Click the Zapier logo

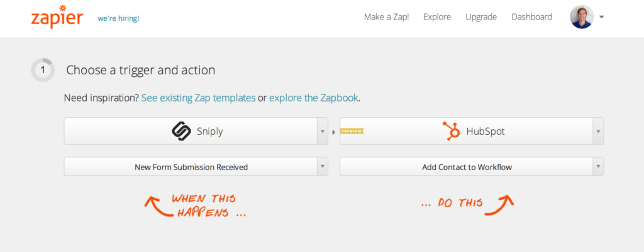pyautogui.click(x=57, y=18)
